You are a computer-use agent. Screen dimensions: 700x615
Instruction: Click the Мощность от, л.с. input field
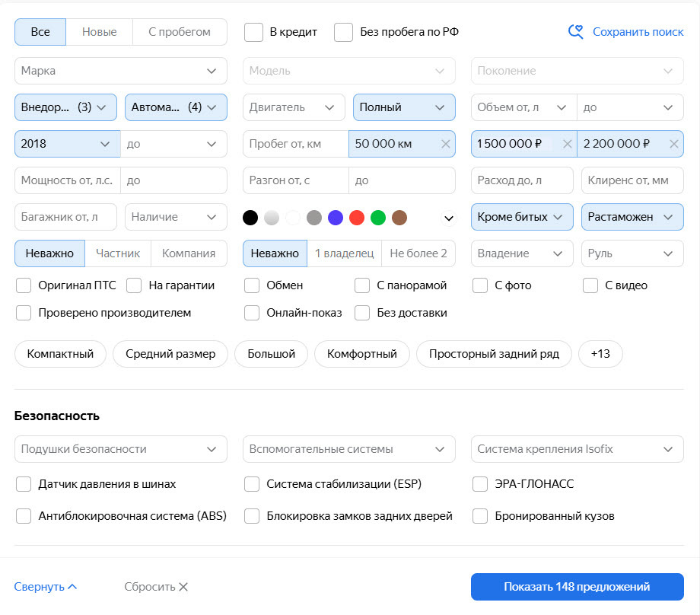tap(67, 180)
